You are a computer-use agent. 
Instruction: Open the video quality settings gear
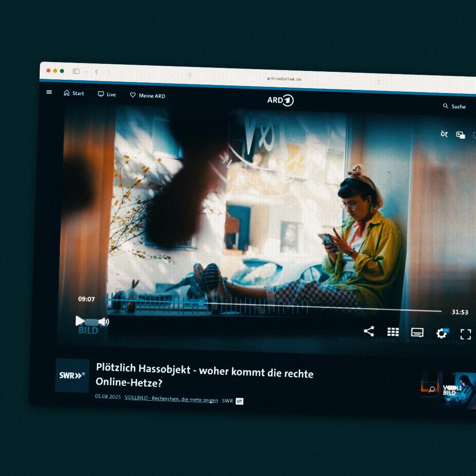(442, 334)
